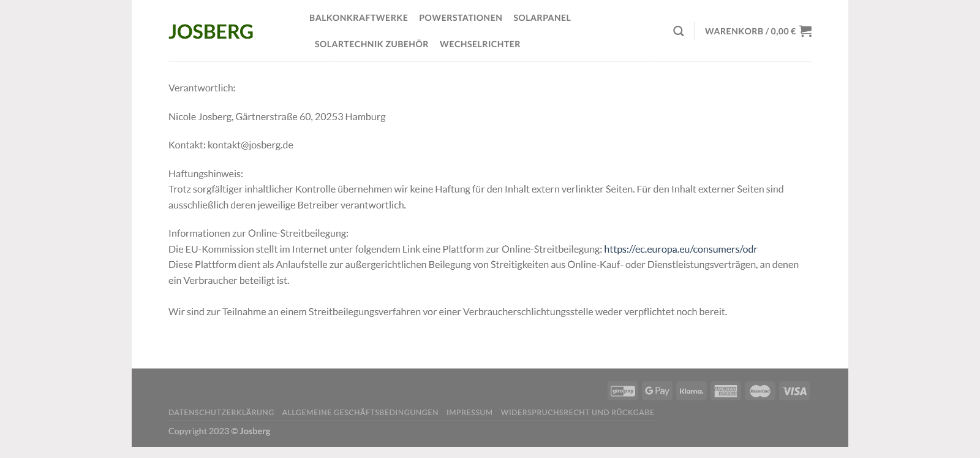Follow the ec.europa.eu/consumers/odr link
Viewport: 980px width, 458px height.
pyautogui.click(x=680, y=249)
